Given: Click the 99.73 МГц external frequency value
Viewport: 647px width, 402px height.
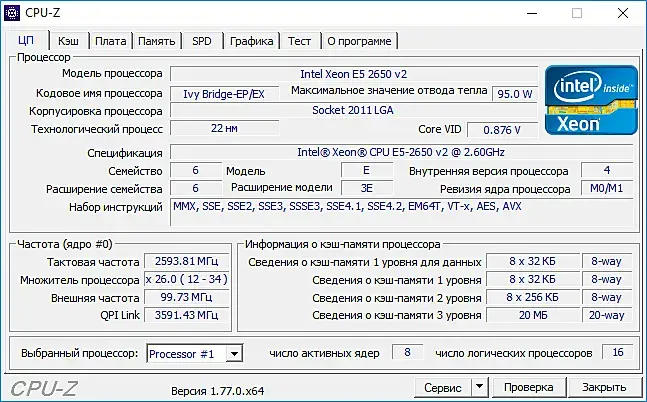Looking at the screenshot, I should (187, 297).
